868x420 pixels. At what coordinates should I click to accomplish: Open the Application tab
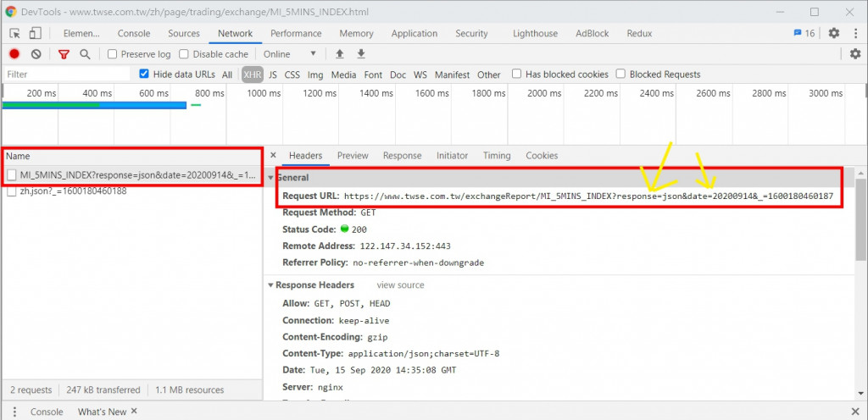point(414,33)
